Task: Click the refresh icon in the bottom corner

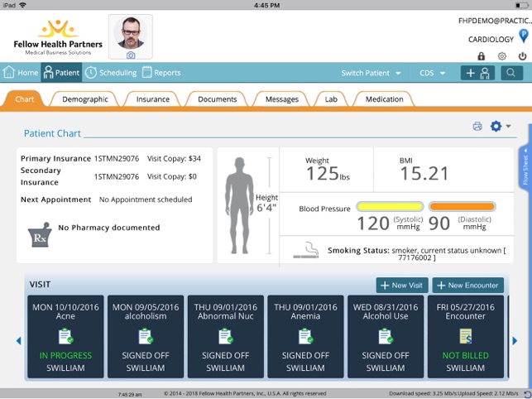Action: (x=527, y=394)
